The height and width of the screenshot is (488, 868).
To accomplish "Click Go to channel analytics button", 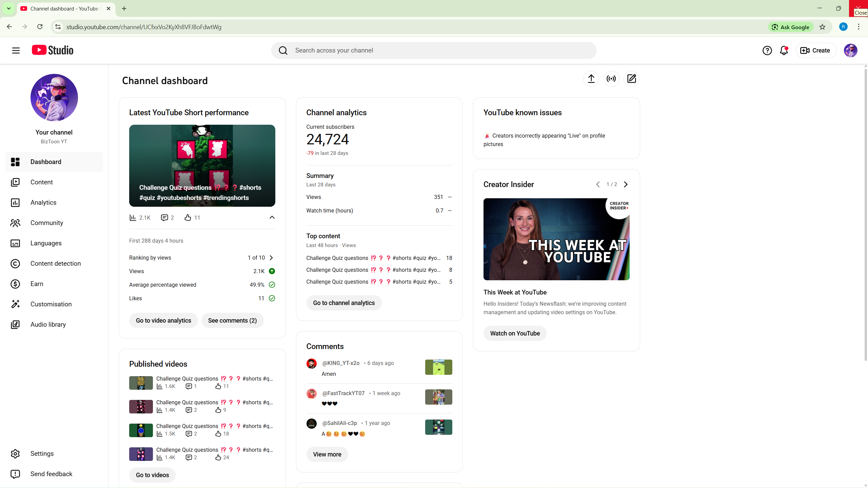I will click(x=343, y=303).
